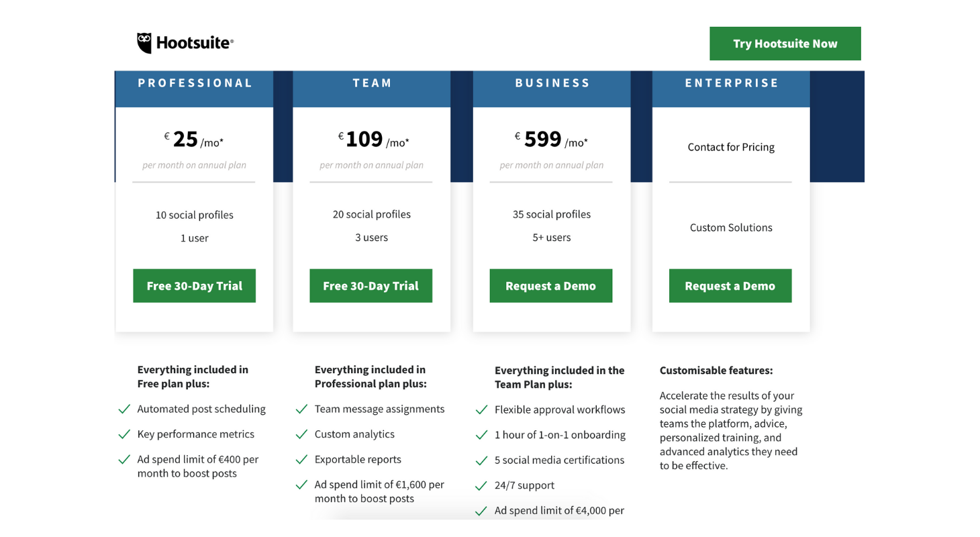Click the Try Hootsuite Now button
The width and height of the screenshot is (980, 537).
point(785,44)
